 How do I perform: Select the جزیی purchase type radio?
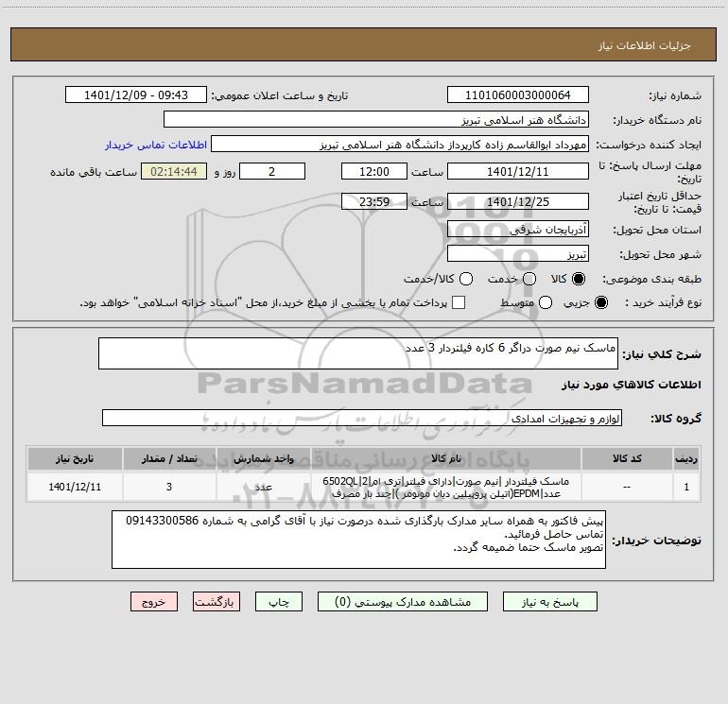tap(600, 302)
